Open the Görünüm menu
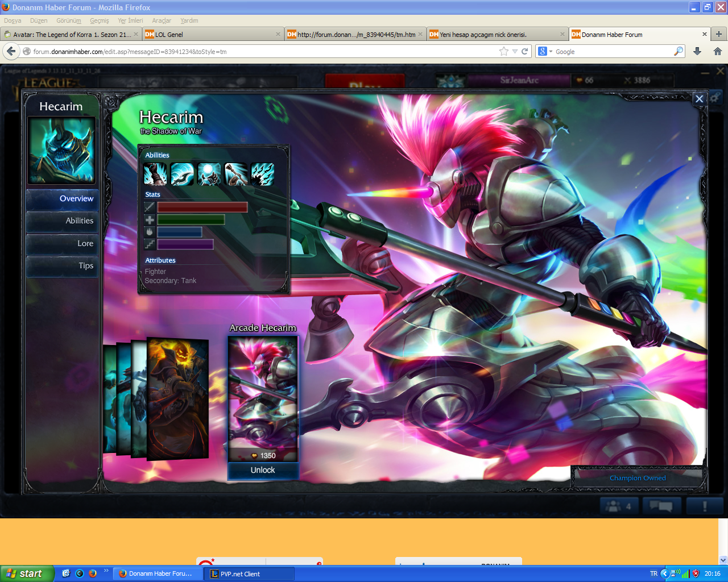Viewport: 728px width, 582px height. click(69, 20)
